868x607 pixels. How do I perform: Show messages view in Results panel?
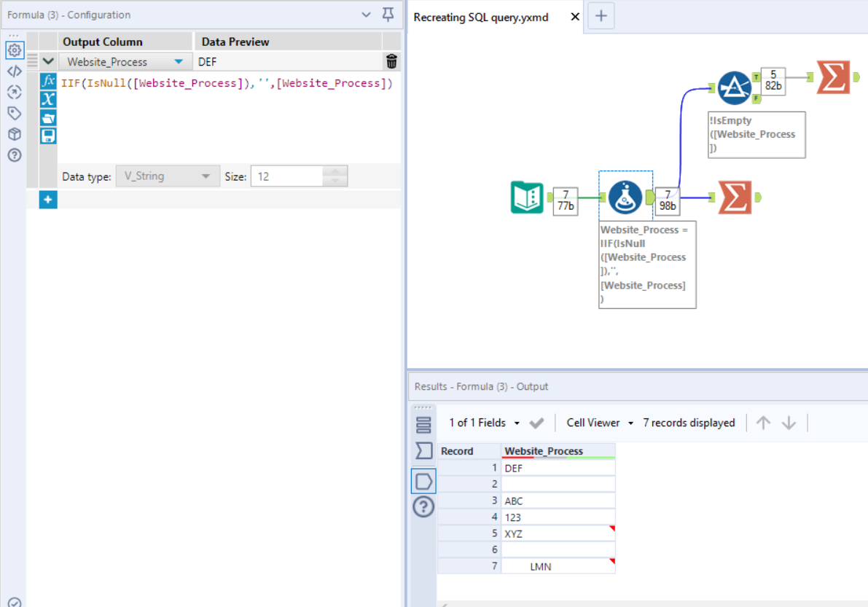coord(423,425)
